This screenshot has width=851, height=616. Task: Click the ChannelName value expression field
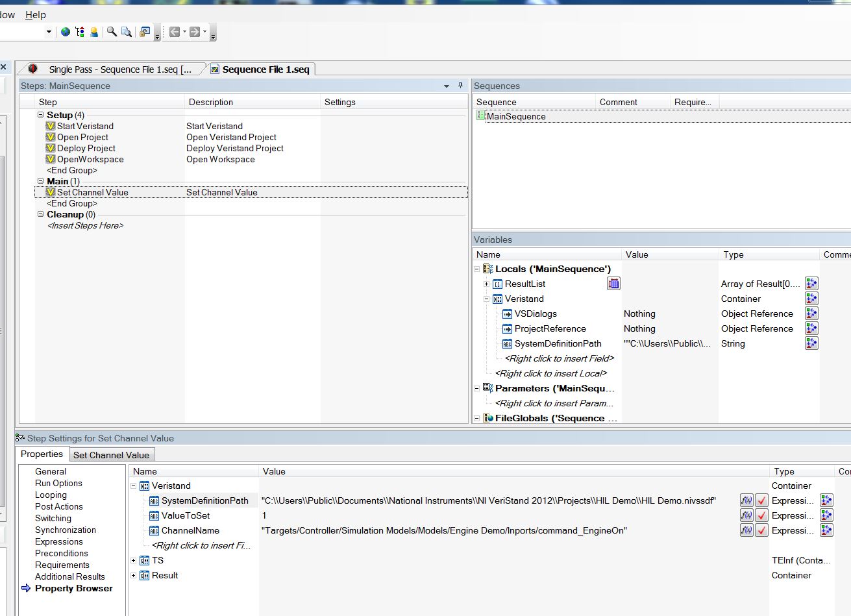[x=499, y=530]
